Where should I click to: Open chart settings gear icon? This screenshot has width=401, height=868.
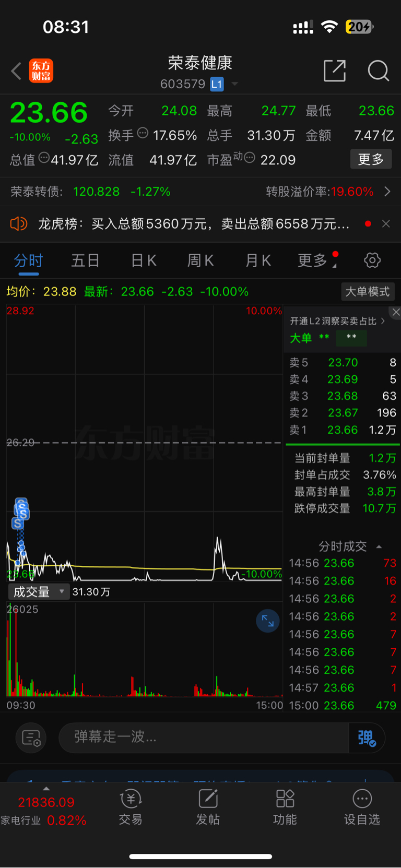(x=372, y=260)
